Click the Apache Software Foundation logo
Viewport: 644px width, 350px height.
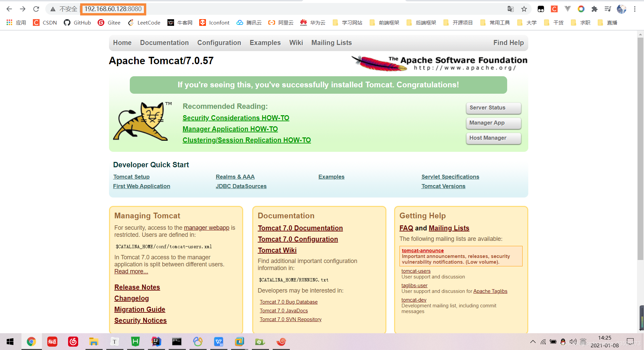point(439,63)
